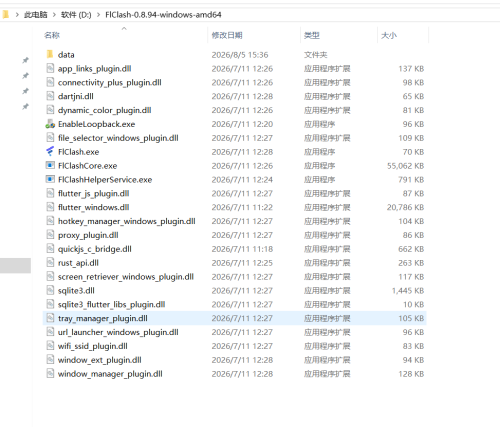Click the window_manager_plugin.dll file icon

[50, 374]
